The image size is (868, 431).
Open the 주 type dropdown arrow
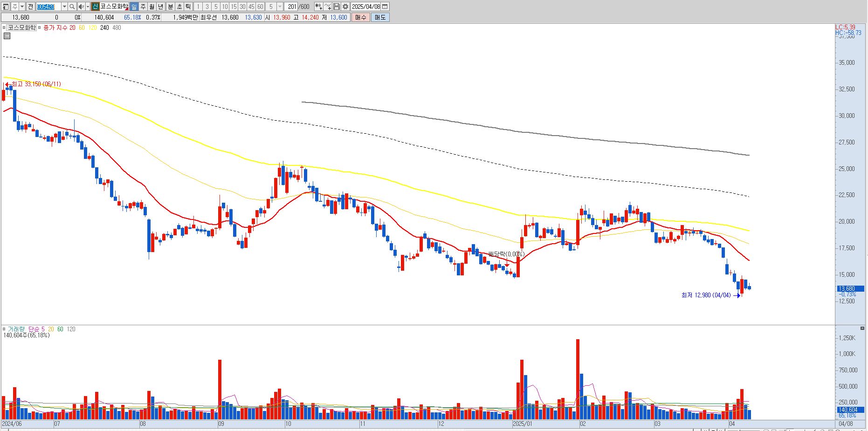coord(22,7)
